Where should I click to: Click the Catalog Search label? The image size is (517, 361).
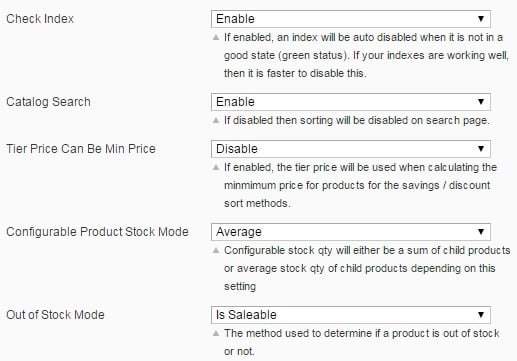point(48,102)
